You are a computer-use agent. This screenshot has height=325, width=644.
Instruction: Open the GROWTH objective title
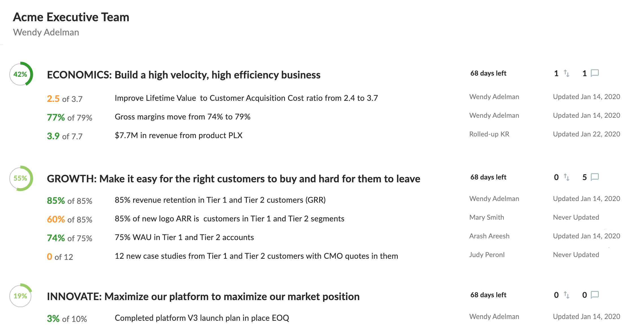(x=234, y=179)
